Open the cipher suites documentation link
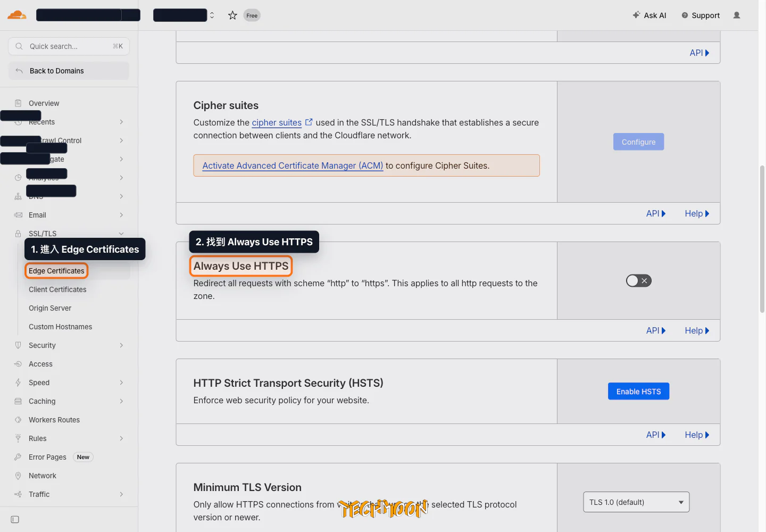766x532 pixels. [x=277, y=122]
